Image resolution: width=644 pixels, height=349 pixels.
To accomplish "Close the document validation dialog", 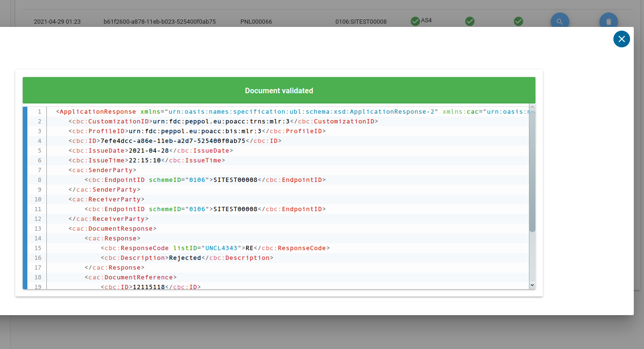I will tap(622, 39).
